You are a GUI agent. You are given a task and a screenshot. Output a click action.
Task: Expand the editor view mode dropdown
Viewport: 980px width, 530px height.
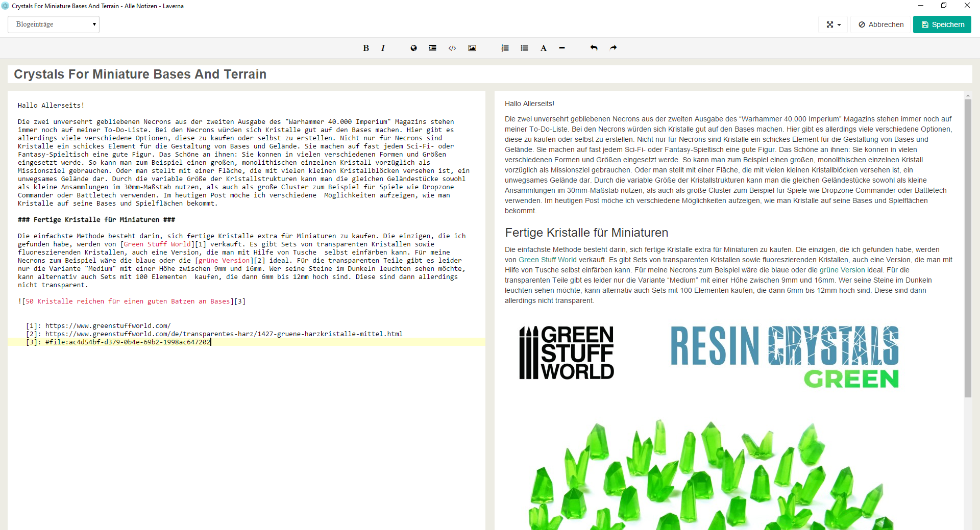point(834,24)
